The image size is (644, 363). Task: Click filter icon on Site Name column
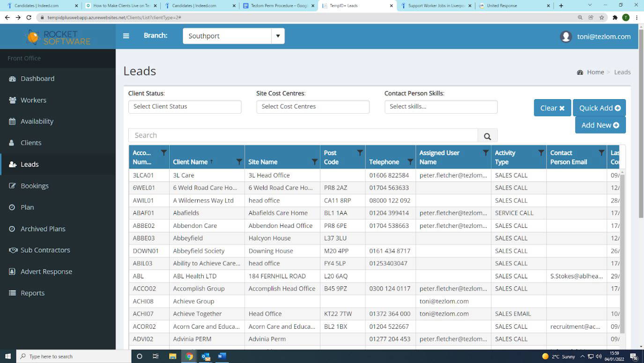coord(315,162)
